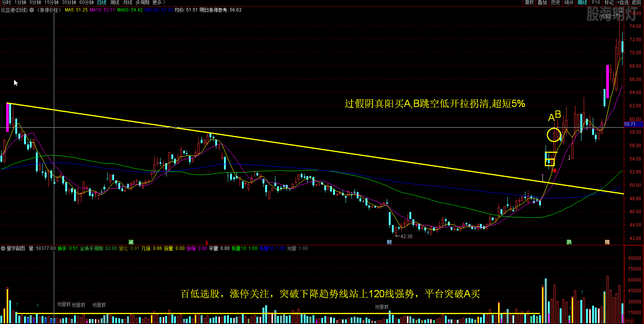Click the 均价: 51.51 value
The width and height of the screenshot is (644, 324).
coord(186,10)
